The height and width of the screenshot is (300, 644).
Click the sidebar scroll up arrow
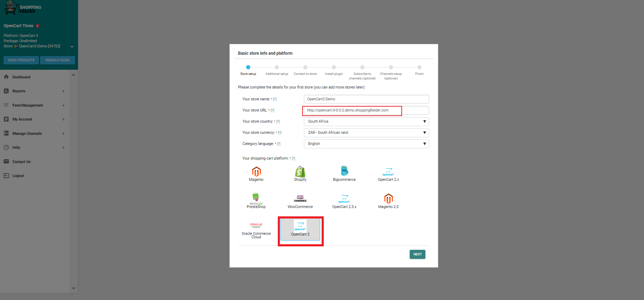pos(73,75)
